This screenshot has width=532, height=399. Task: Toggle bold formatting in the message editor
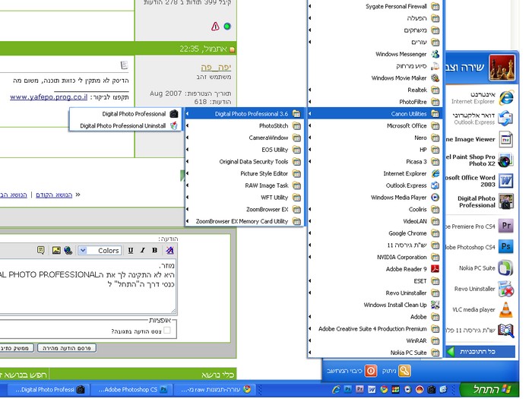[x=155, y=250]
